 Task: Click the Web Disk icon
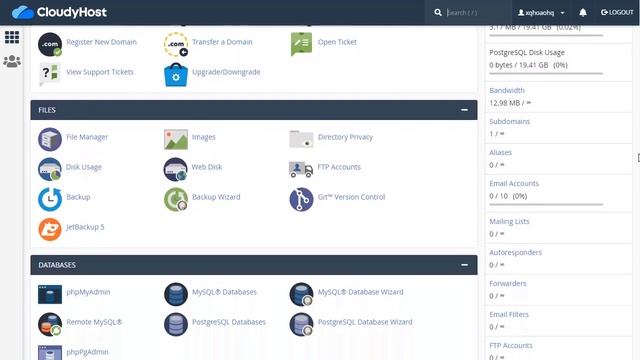176,169
